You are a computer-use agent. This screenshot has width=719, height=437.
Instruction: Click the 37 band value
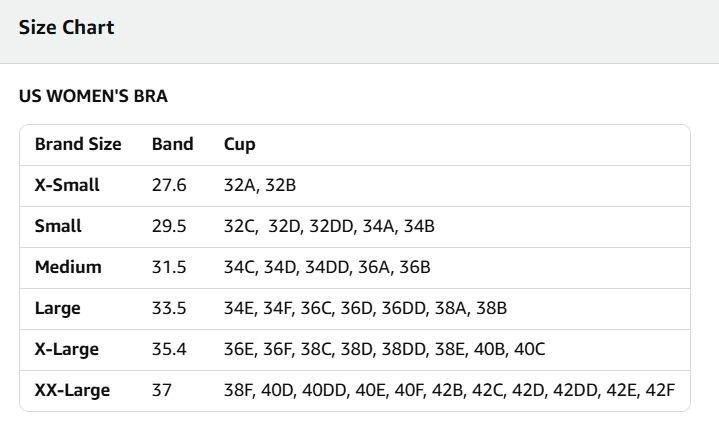(x=162, y=390)
